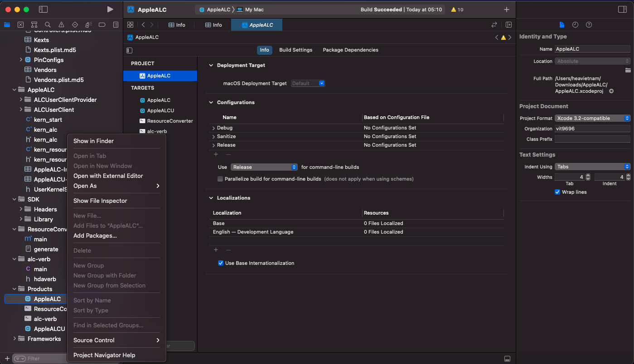Open the Symbol navigator icon
The height and width of the screenshot is (364, 634).
(34, 24)
